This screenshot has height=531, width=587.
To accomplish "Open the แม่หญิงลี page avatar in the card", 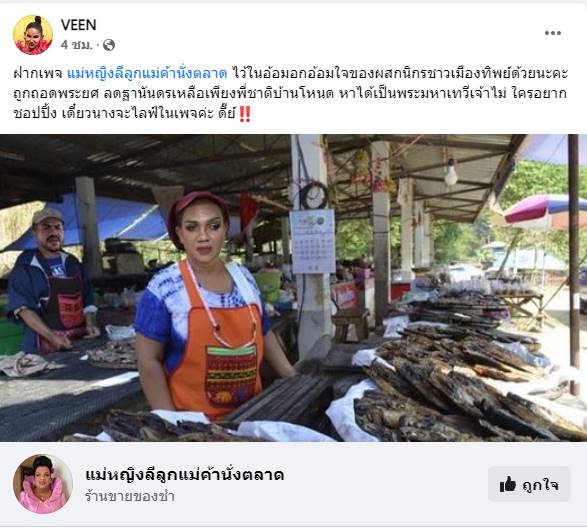I will [x=42, y=484].
